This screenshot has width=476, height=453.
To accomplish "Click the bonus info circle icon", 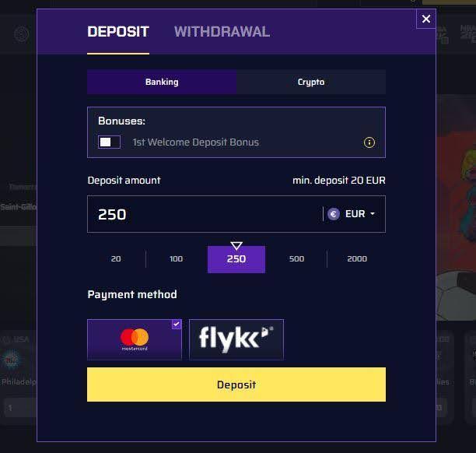I will 369,142.
